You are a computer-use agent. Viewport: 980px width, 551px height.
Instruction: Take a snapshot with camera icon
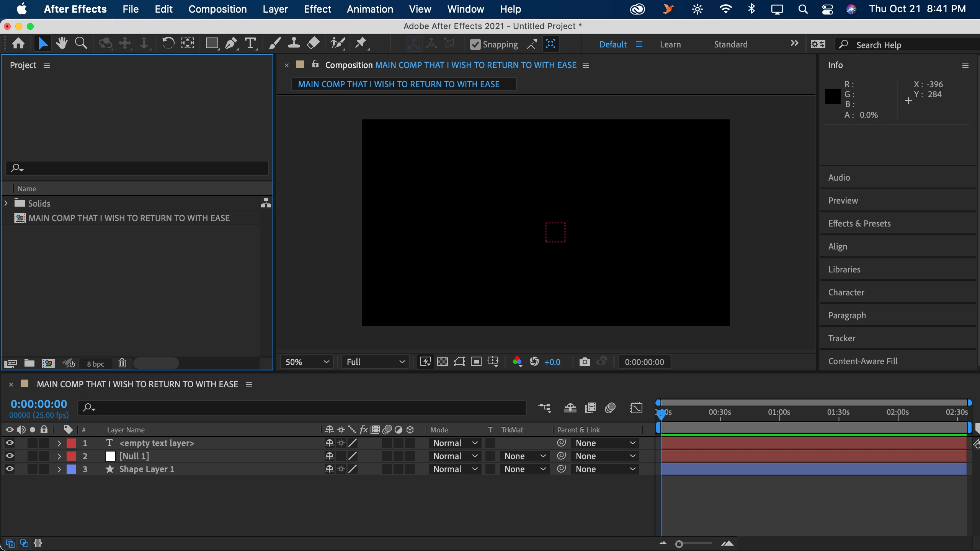click(x=585, y=362)
